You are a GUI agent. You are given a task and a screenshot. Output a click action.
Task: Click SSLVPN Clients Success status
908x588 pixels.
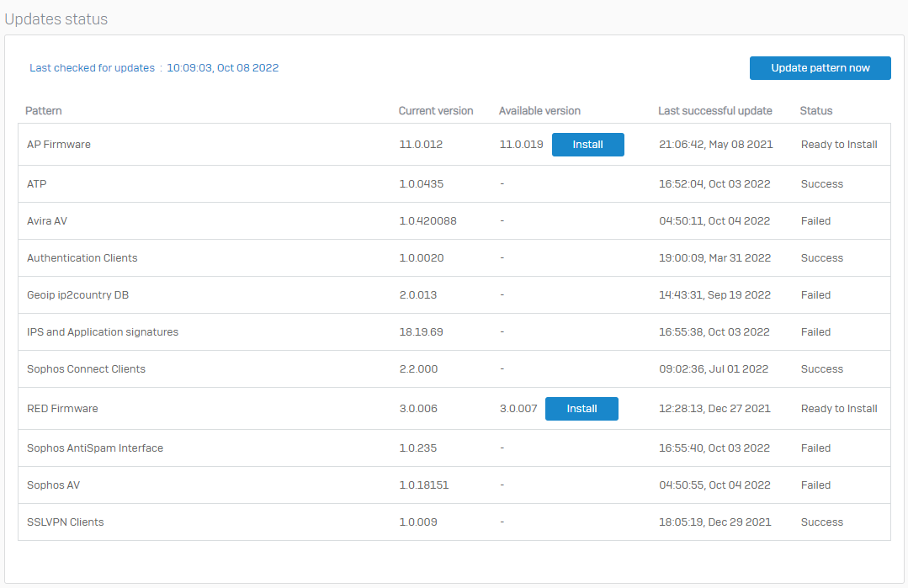point(821,522)
